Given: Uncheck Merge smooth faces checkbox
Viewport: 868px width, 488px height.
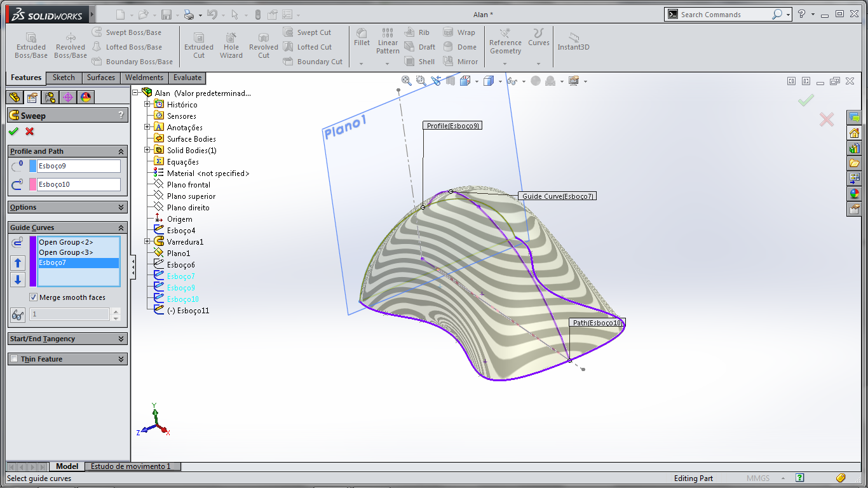Looking at the screenshot, I should tap(33, 297).
